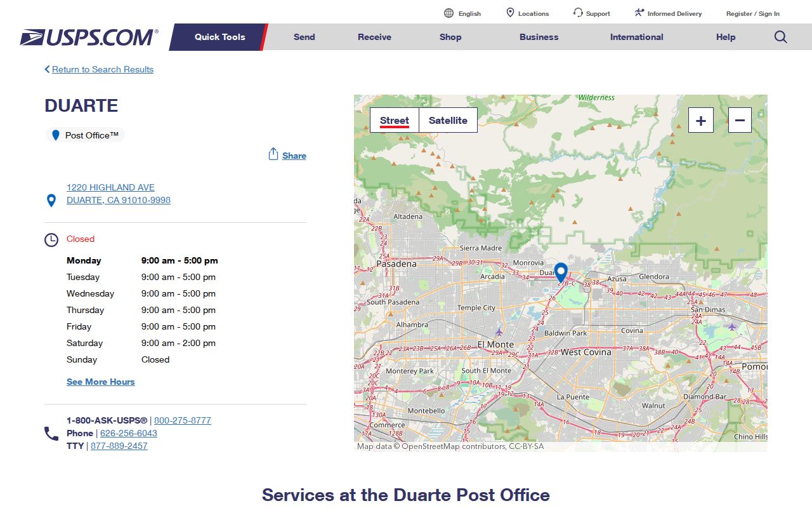Open the Business menu

coord(539,37)
